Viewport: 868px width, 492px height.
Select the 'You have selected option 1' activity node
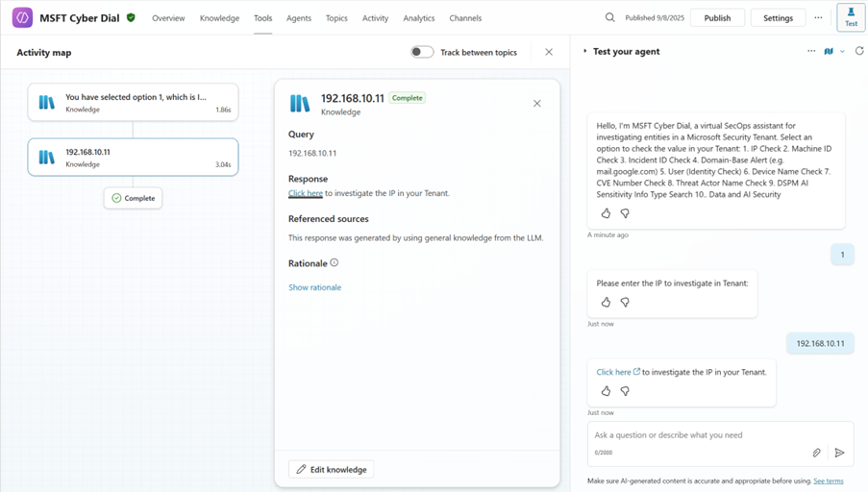pyautogui.click(x=133, y=103)
